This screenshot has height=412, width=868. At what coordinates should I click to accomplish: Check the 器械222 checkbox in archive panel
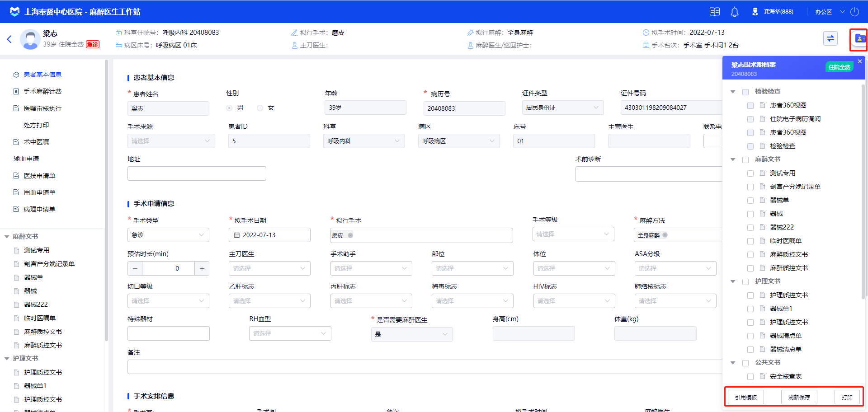(750, 227)
